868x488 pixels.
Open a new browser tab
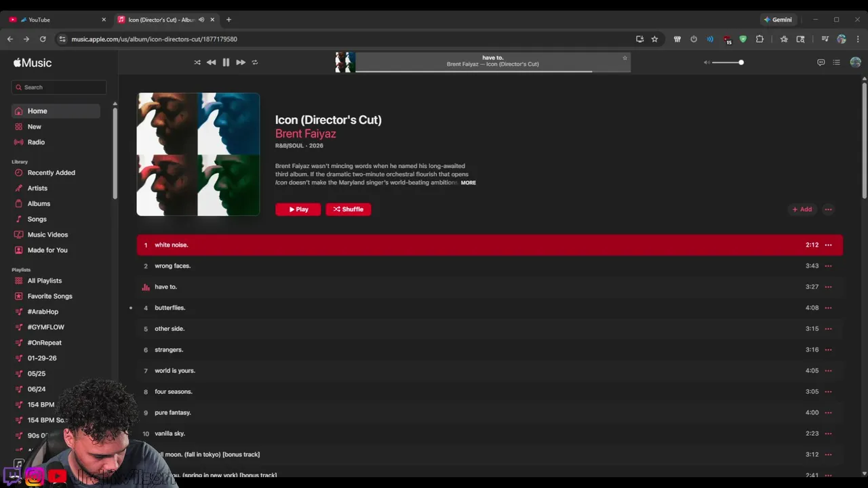229,20
